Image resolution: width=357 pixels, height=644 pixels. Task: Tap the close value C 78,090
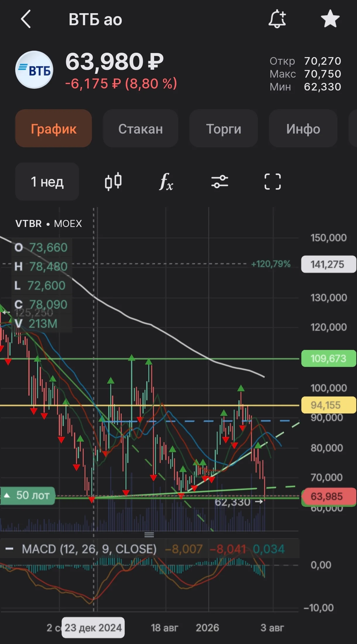coord(41,305)
